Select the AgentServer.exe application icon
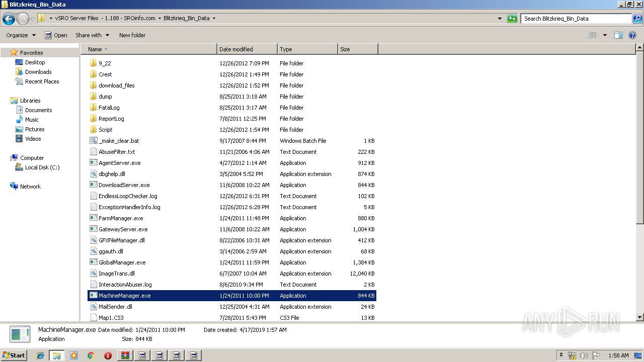This screenshot has width=644, height=362. (93, 163)
